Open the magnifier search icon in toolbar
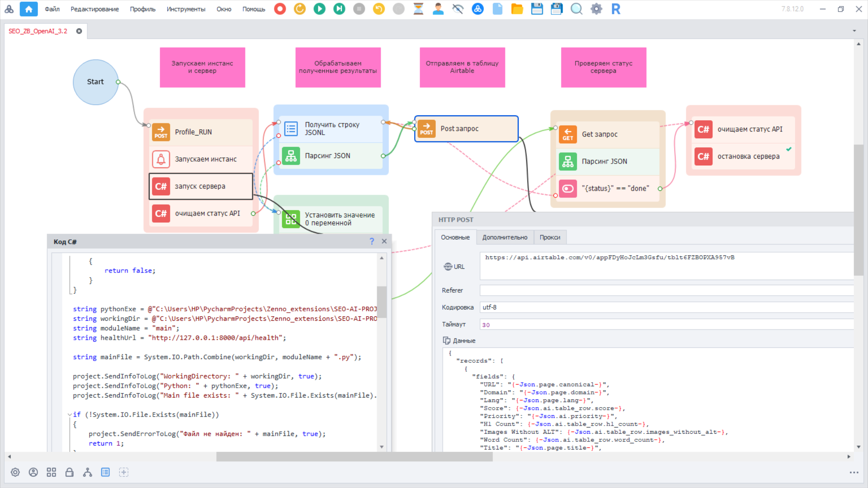 pyautogui.click(x=576, y=9)
